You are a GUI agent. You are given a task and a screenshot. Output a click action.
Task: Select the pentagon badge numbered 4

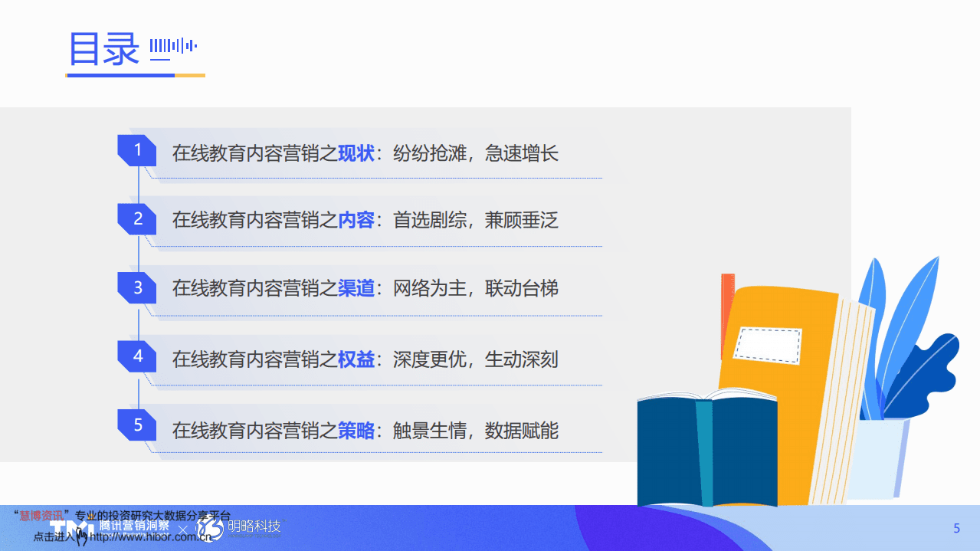(x=136, y=356)
